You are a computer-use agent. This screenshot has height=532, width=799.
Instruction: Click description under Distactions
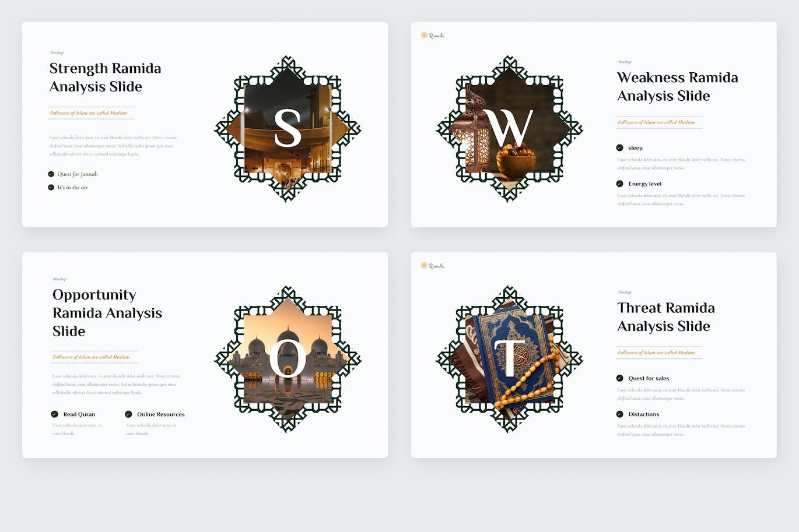coord(681,430)
